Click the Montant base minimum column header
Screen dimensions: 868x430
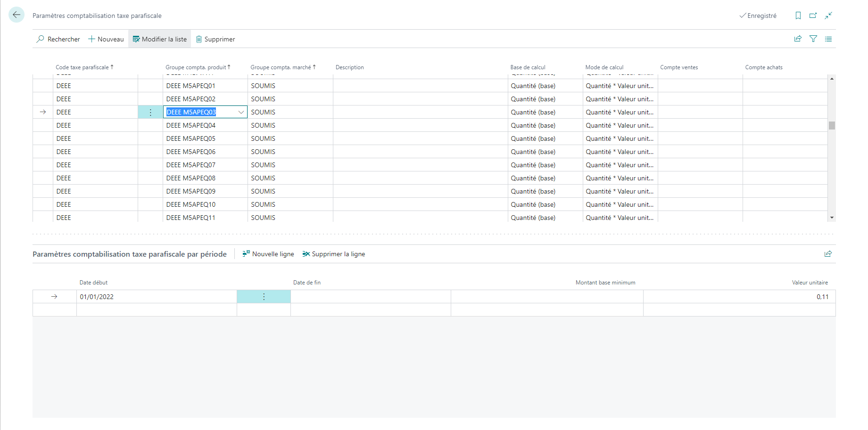point(605,283)
